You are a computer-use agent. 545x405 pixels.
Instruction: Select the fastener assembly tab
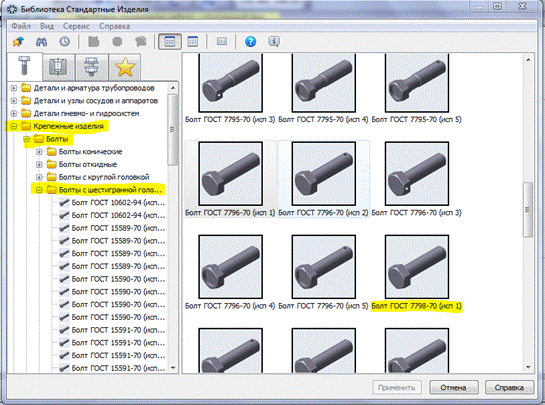[91, 67]
